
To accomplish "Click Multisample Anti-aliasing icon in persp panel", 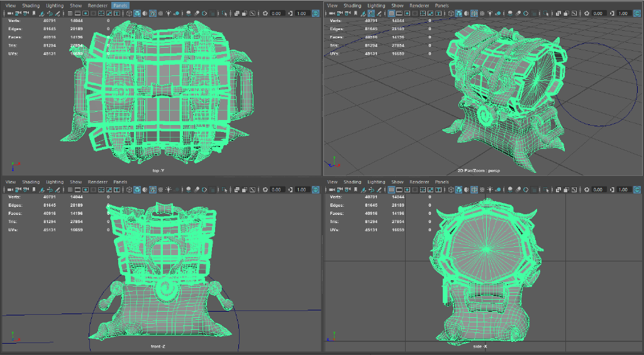I will [x=526, y=13].
